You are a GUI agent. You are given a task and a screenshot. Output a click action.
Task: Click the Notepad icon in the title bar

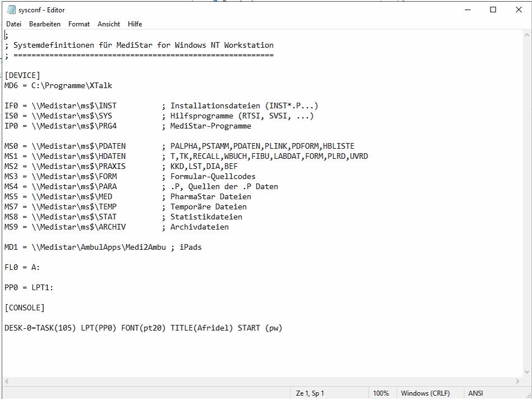pos(11,10)
